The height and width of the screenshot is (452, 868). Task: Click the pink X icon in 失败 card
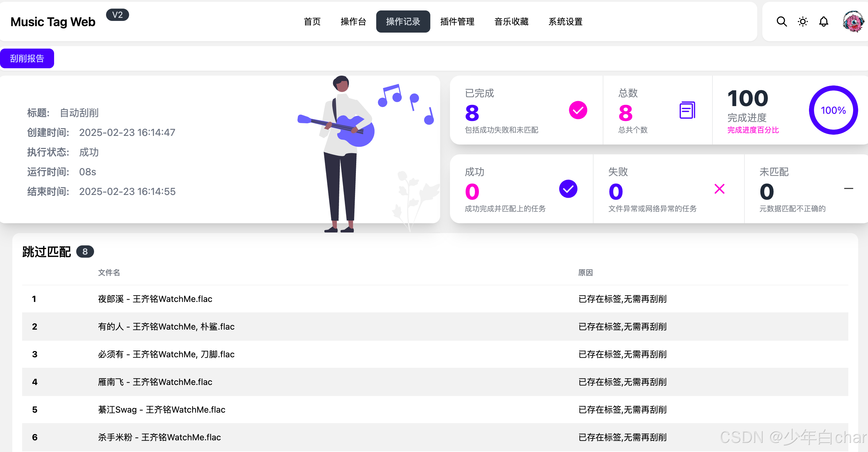tap(720, 189)
